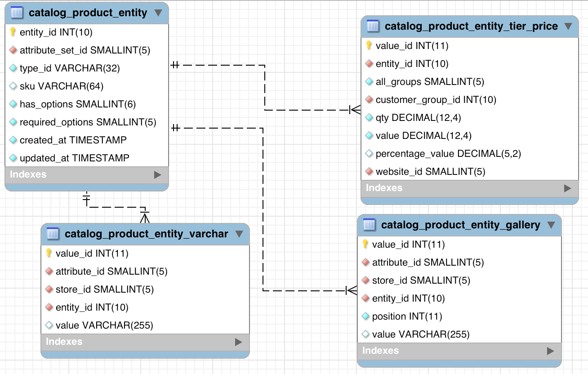Select the catalog_product_entity table title
The width and height of the screenshot is (588, 374).
point(88,13)
